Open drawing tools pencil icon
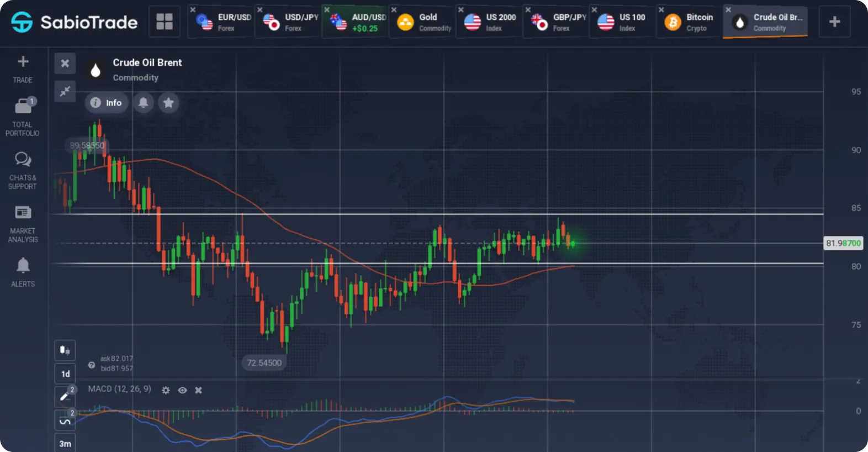 (x=65, y=396)
